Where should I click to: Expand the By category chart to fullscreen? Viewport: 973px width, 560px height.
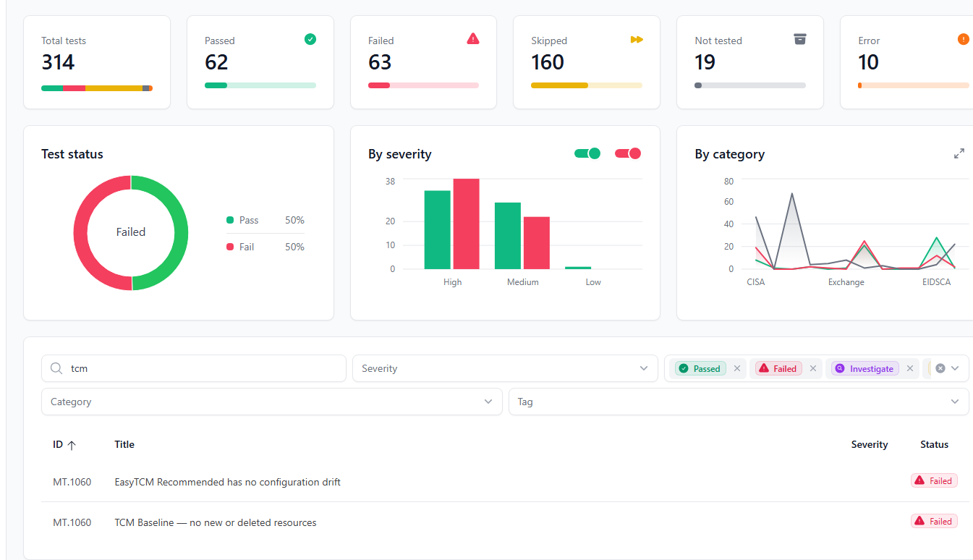click(x=959, y=153)
